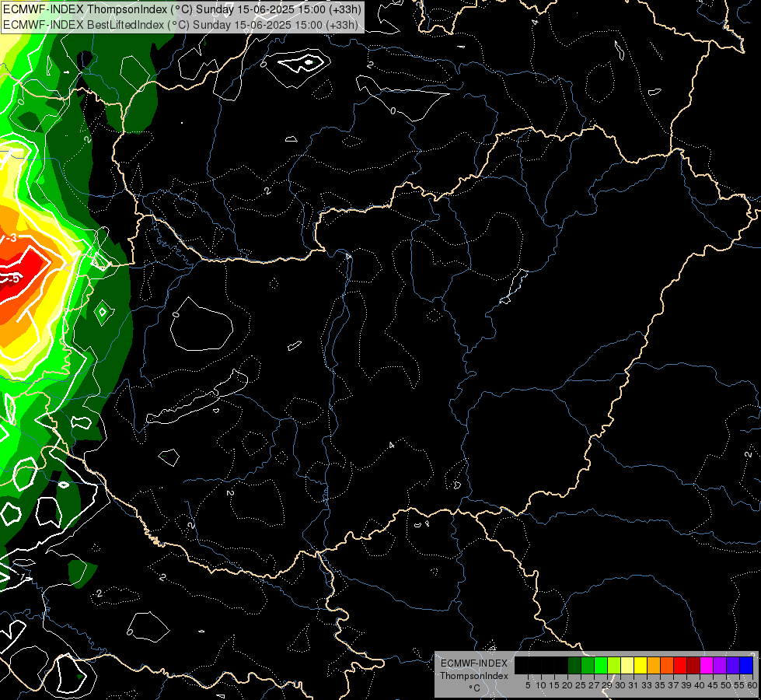The image size is (761, 700).
Task: Click legend tick value 50
Action: pyautogui.click(x=726, y=685)
